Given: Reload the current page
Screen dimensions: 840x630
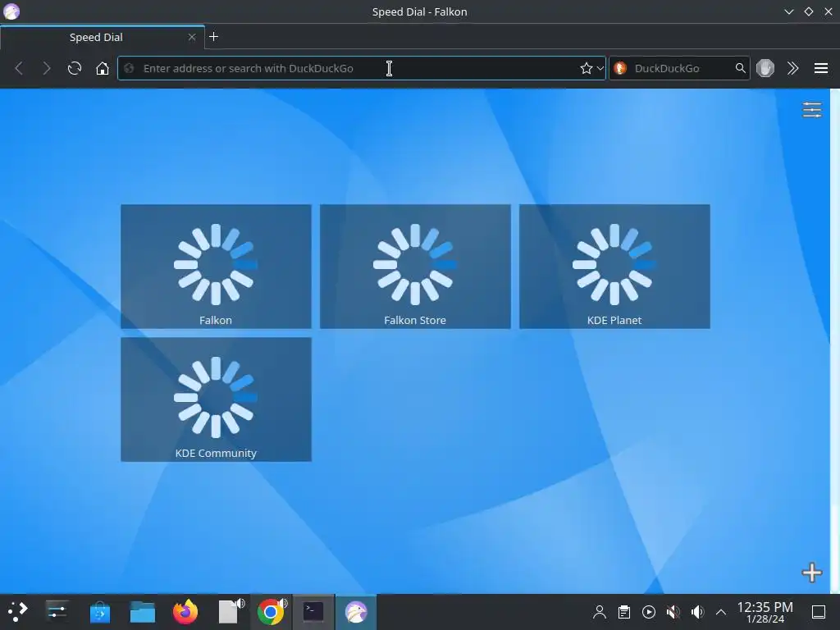Looking at the screenshot, I should click(75, 68).
